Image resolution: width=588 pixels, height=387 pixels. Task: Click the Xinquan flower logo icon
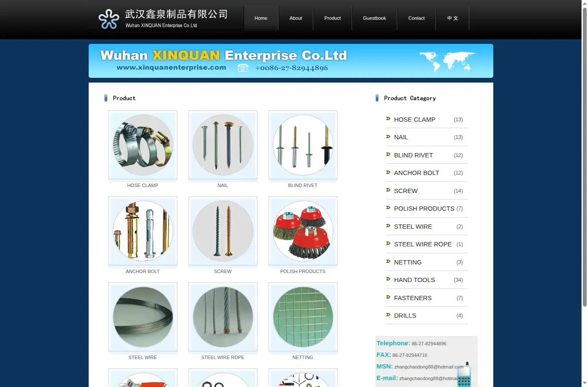pyautogui.click(x=108, y=19)
